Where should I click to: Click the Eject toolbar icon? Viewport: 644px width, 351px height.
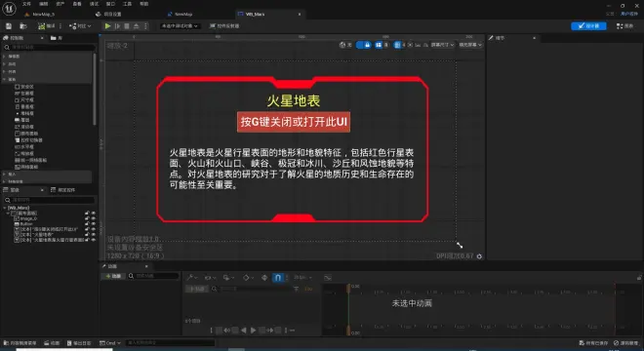point(137,26)
